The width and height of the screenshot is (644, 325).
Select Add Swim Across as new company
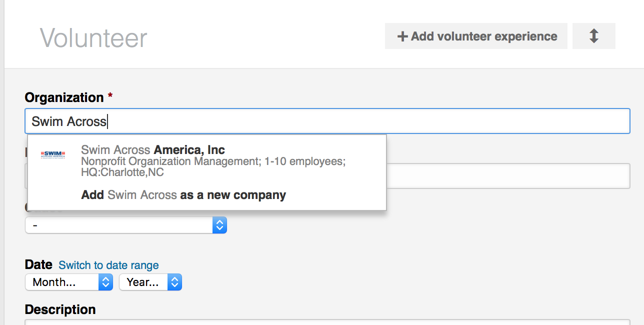[x=183, y=195]
